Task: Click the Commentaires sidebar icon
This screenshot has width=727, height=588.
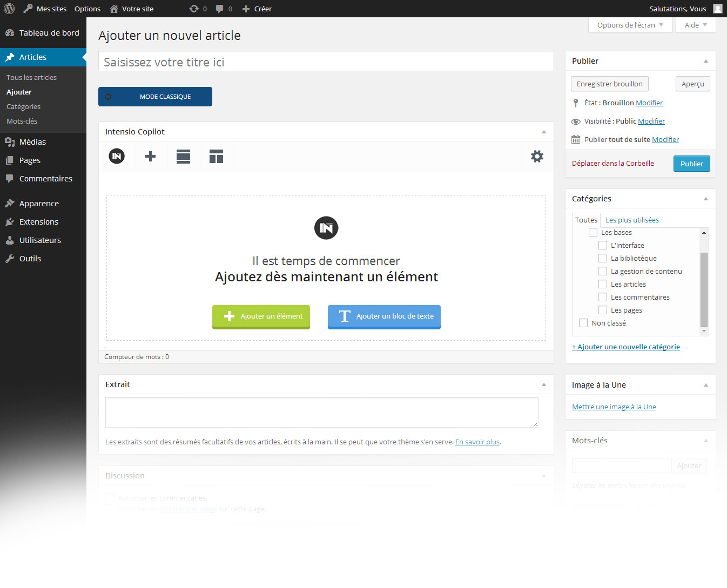Action: tap(10, 179)
